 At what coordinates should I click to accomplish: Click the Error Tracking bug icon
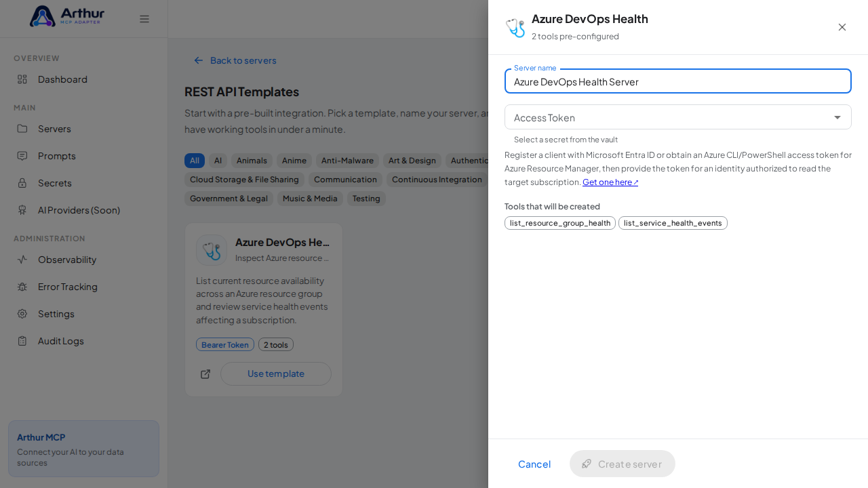(x=22, y=287)
